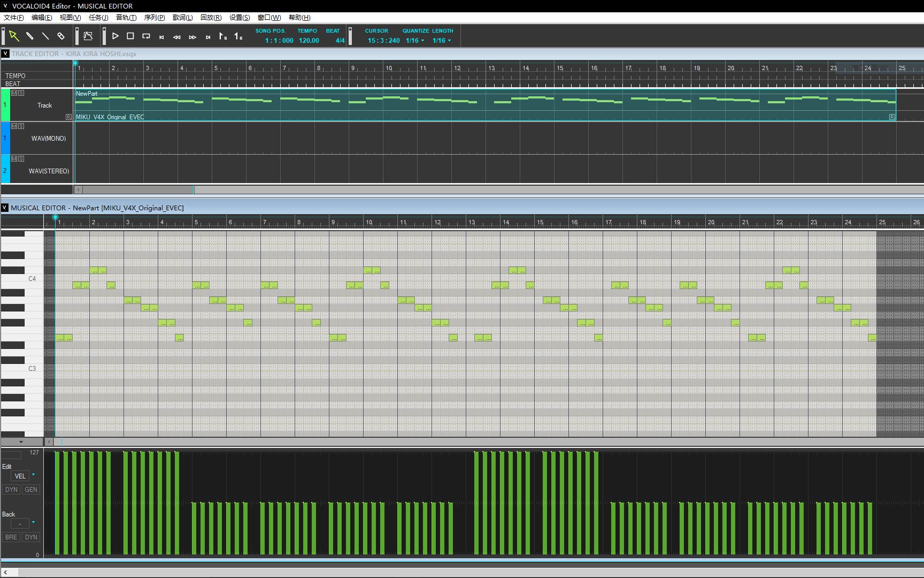Open the Edit parameter VEL dropdown arrow

[x=33, y=475]
